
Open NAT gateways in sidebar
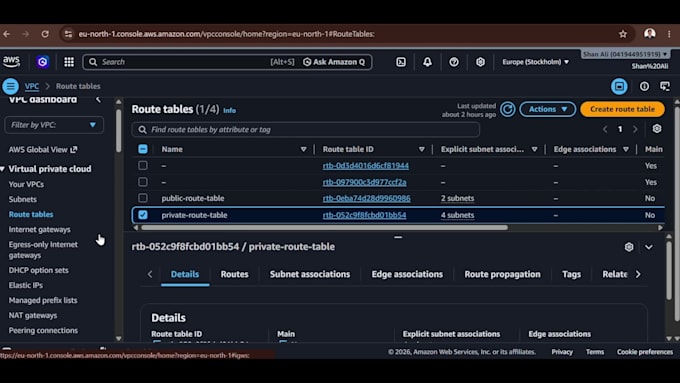click(x=33, y=315)
